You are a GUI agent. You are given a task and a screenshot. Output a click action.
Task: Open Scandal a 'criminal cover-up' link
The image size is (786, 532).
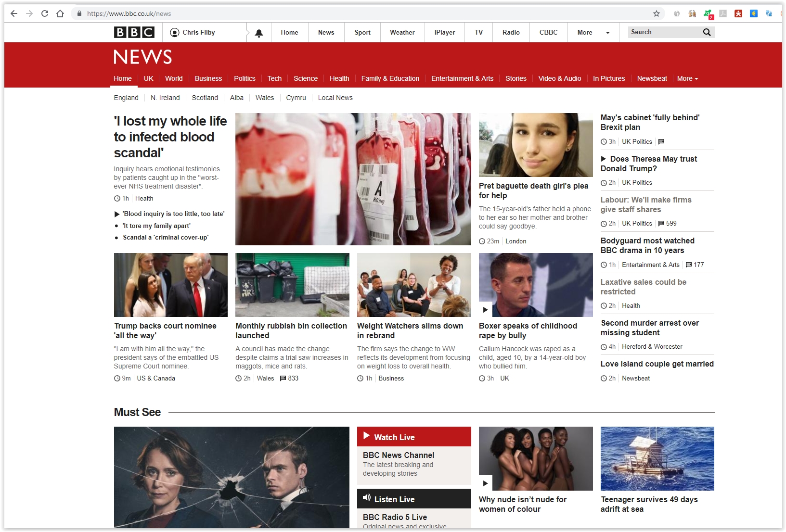(166, 237)
